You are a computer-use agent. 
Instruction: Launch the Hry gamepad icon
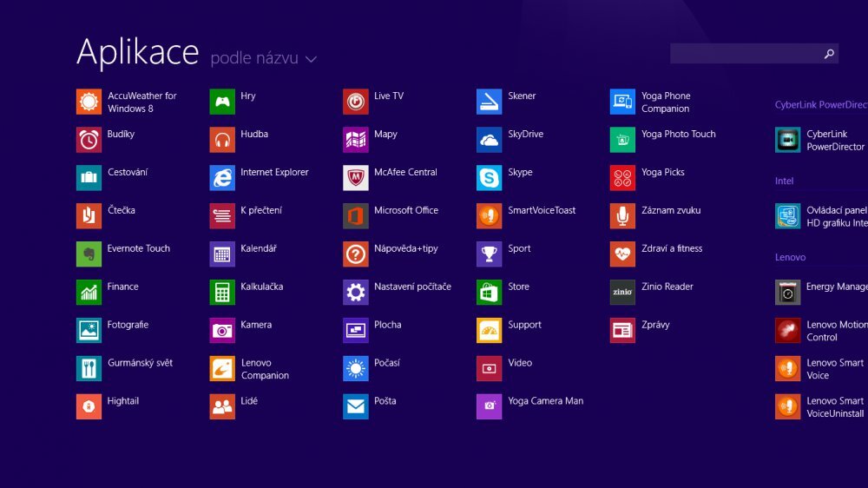(222, 102)
